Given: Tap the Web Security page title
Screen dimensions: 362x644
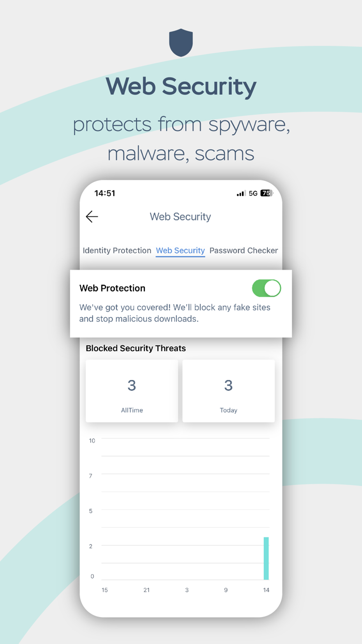Looking at the screenshot, I should pos(180,217).
